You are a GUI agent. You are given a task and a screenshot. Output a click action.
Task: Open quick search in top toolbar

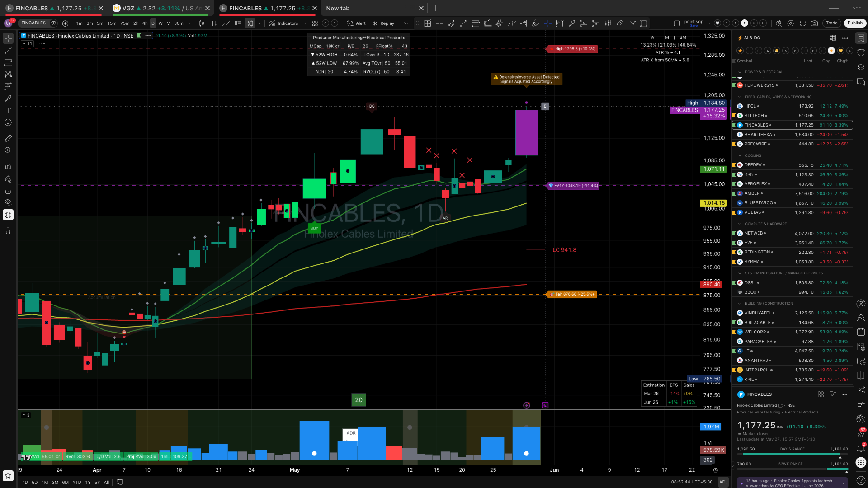point(778,23)
